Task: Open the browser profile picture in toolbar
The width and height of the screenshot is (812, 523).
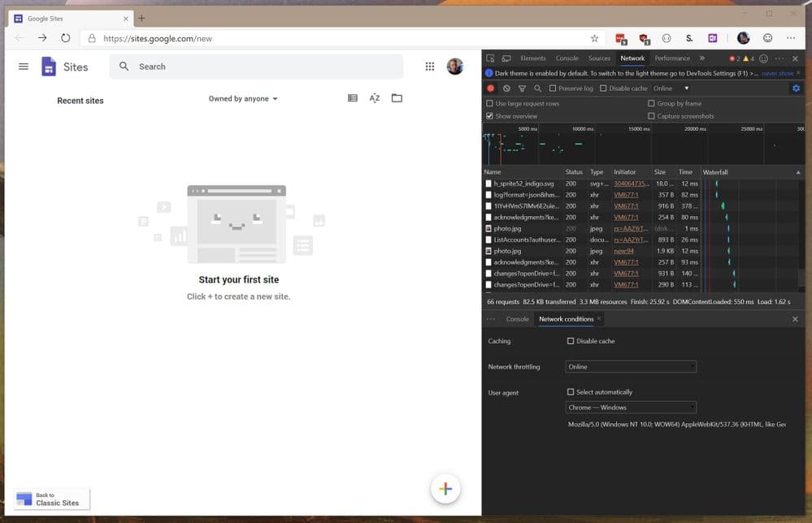Action: pos(743,38)
